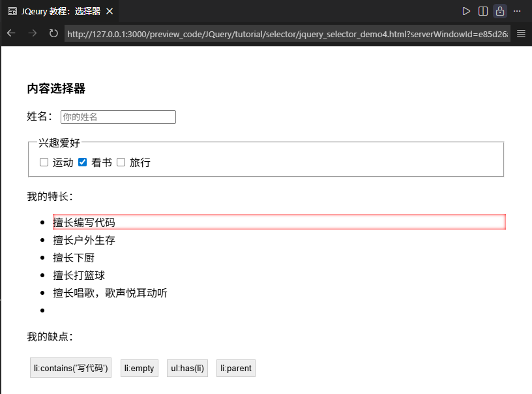The width and height of the screenshot is (532, 394).
Task: Uncheck the 看书 checkbox
Action: (83, 162)
